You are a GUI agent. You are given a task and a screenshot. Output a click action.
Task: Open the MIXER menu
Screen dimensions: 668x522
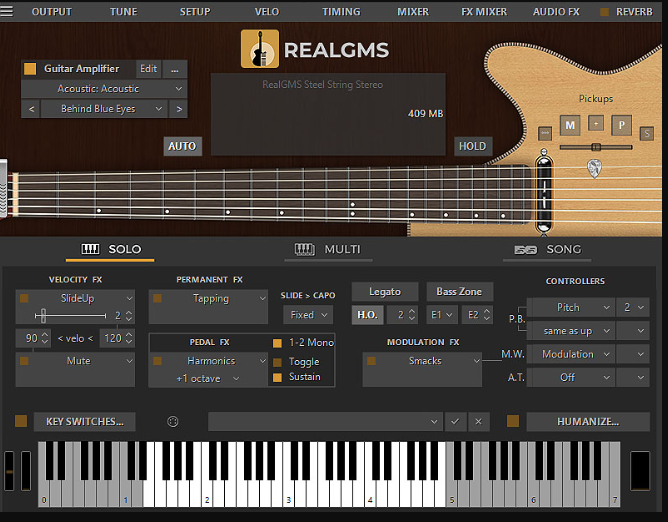tap(413, 12)
